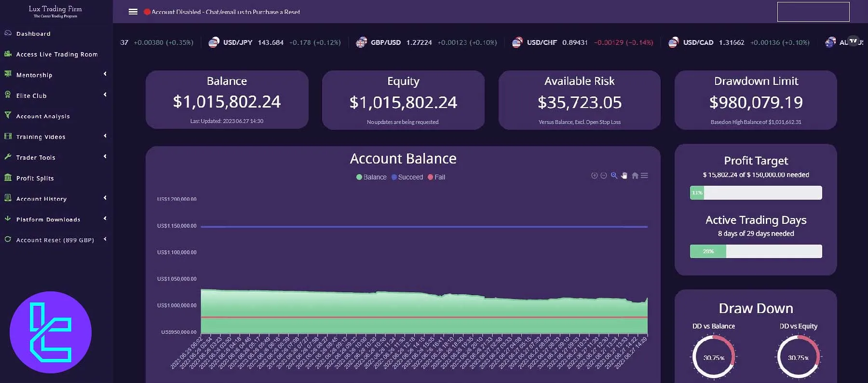The image size is (868, 383).
Task: Click the Profit Target progress bar
Action: (756, 192)
